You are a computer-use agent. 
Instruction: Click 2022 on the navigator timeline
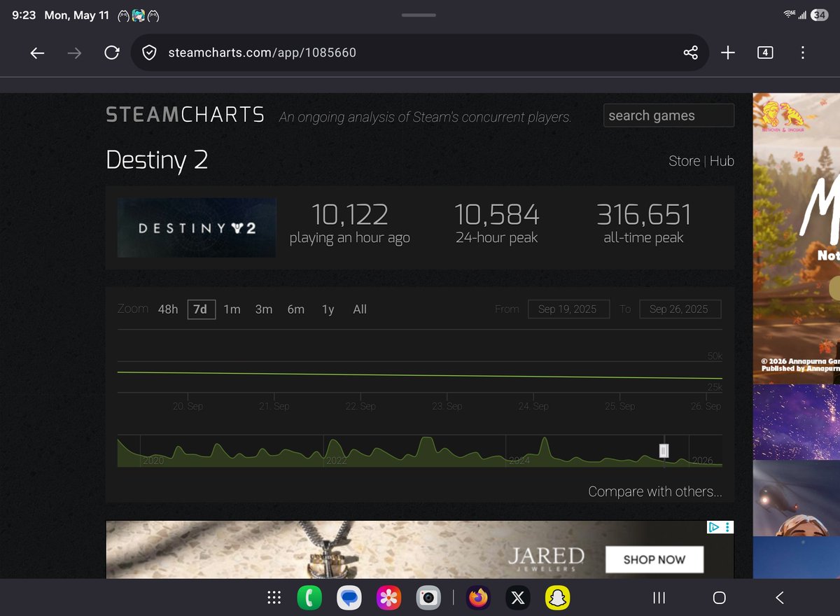[337, 461]
